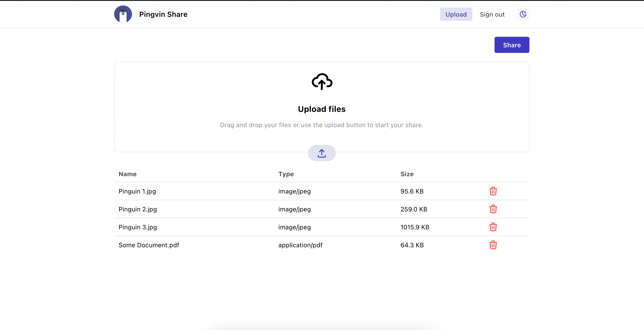Click Sign out in the header
Screen dimensions: 644x330
(x=492, y=14)
